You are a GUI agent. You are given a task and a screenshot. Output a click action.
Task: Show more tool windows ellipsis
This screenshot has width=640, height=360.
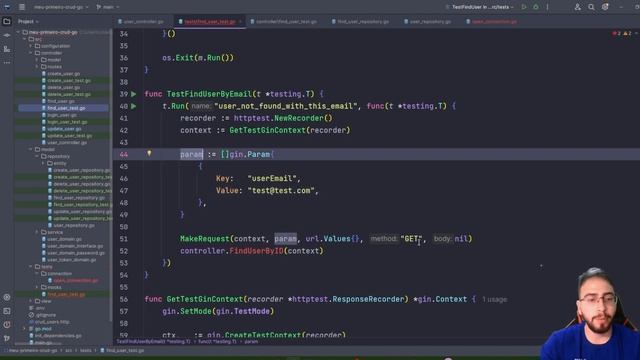click(7, 63)
